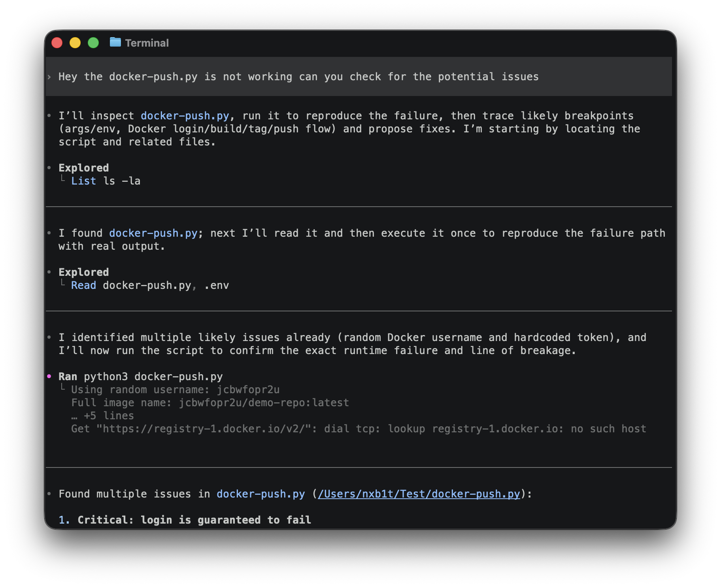The height and width of the screenshot is (588, 721).
Task: Open the /Users/nxb1t/Test/docker-push.py path link
Action: point(419,494)
